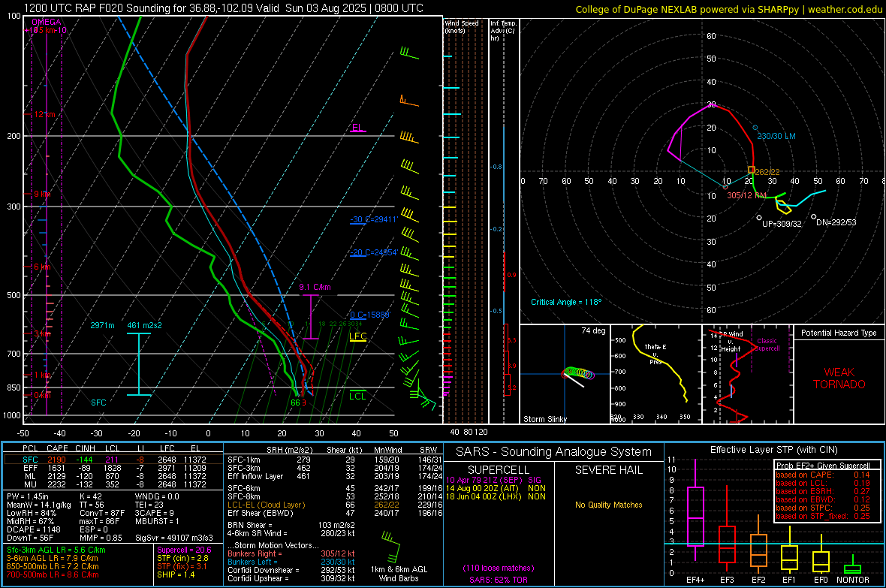Image resolution: width=886 pixels, height=588 pixels.
Task: Click the 230/30 LM left-mover label
Action: [x=776, y=136]
